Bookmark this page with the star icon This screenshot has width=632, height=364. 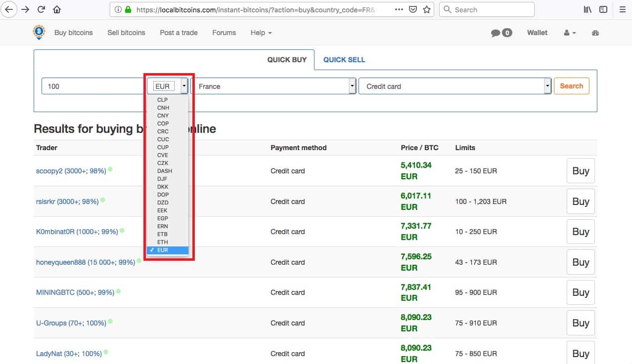[427, 9]
